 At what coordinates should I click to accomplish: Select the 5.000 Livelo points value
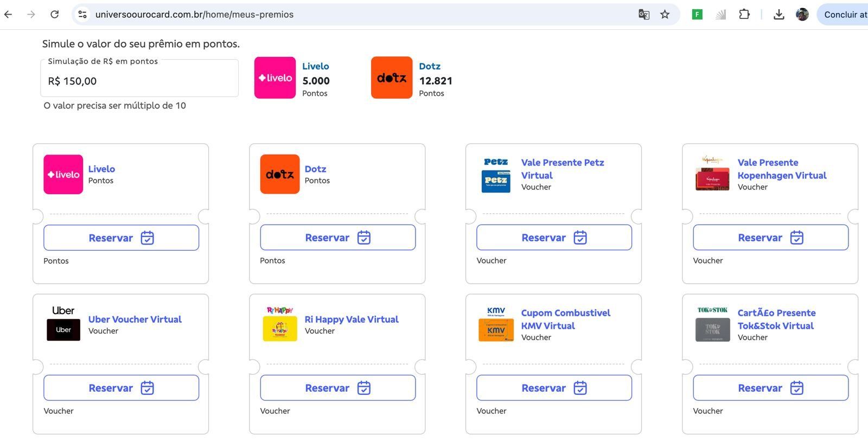(x=316, y=81)
